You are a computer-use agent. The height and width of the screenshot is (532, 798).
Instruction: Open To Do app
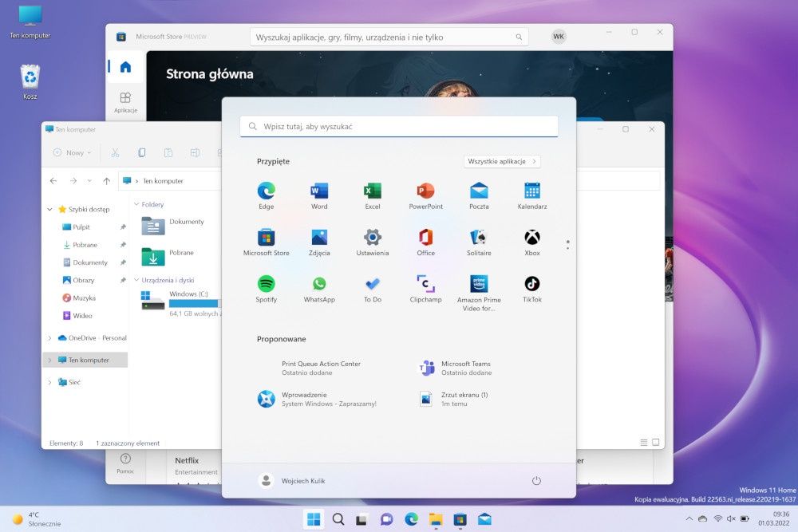tap(373, 289)
